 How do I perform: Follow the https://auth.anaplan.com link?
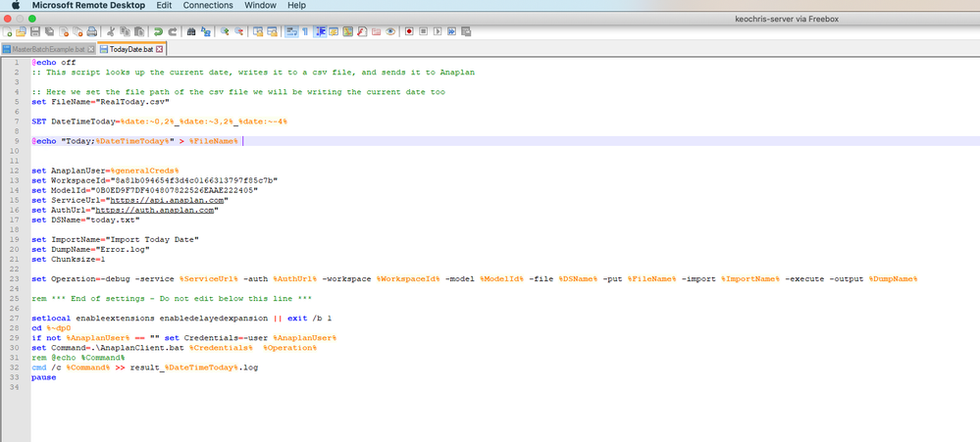click(x=157, y=211)
